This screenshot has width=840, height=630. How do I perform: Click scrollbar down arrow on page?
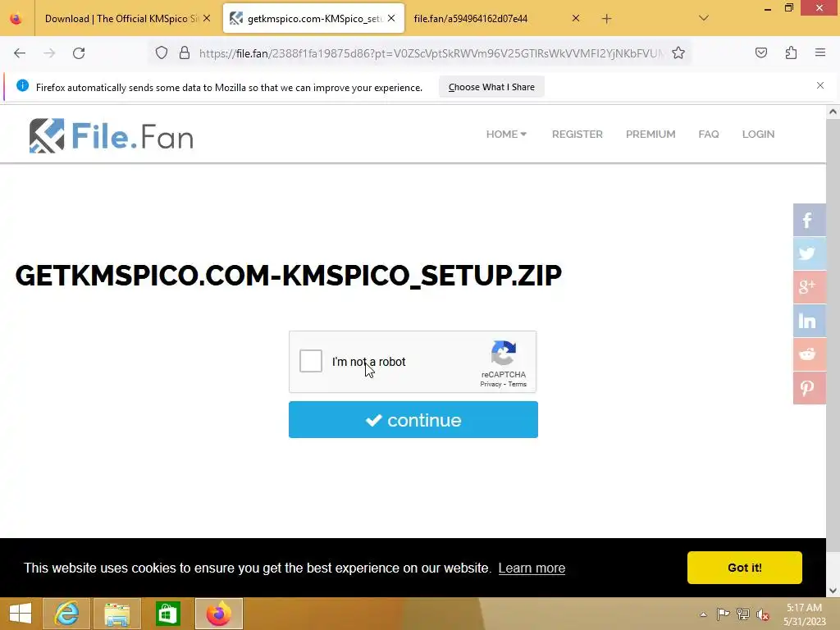[833, 591]
